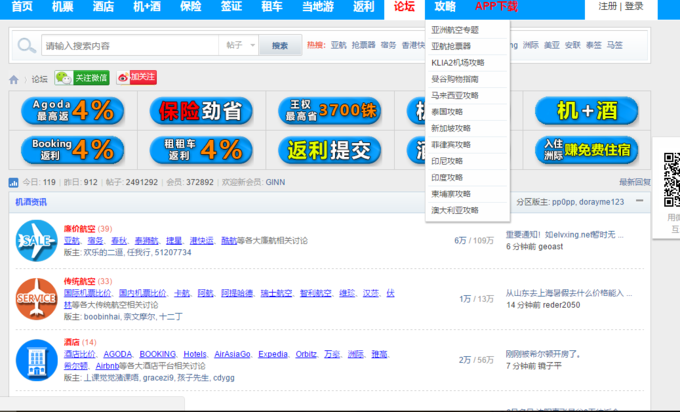Click the 机+酒 banner button

pyautogui.click(x=586, y=111)
